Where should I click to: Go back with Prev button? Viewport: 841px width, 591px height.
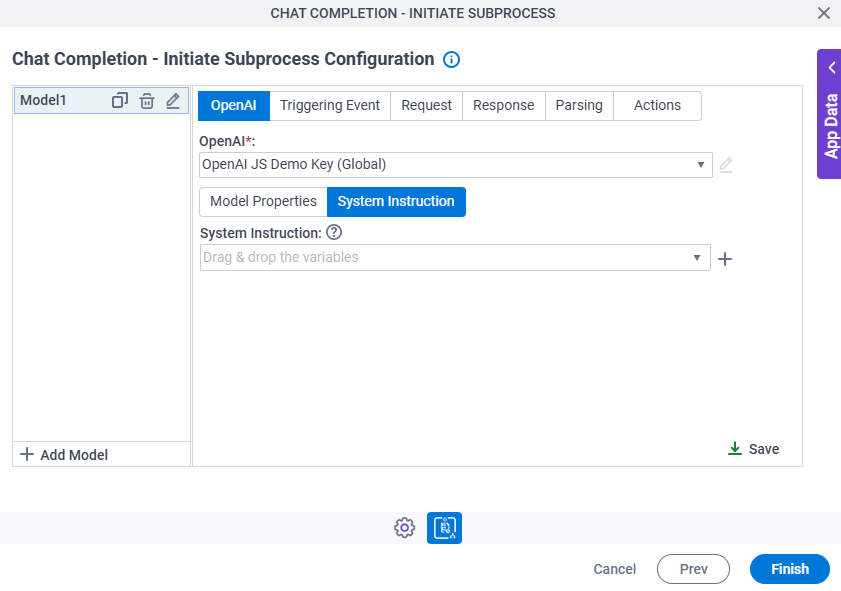pyautogui.click(x=694, y=569)
